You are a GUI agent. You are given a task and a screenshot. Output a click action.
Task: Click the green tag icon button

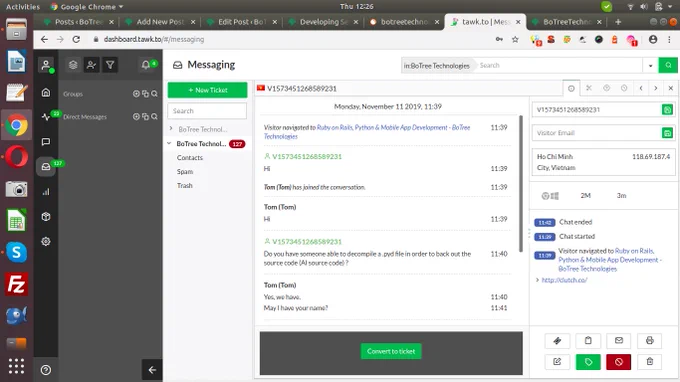coord(588,362)
